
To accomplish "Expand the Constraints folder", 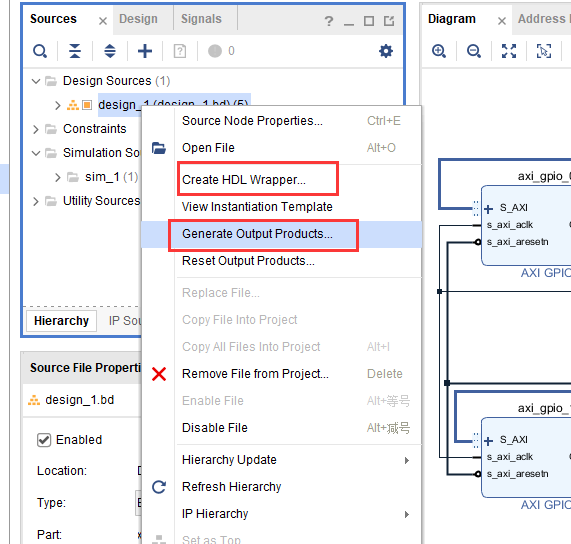I will coord(36,129).
